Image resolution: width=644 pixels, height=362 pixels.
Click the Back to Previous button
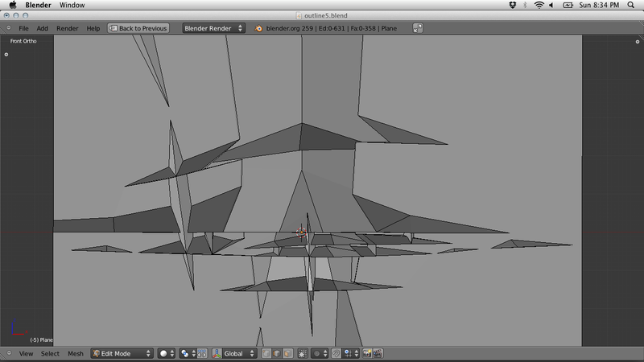point(138,28)
